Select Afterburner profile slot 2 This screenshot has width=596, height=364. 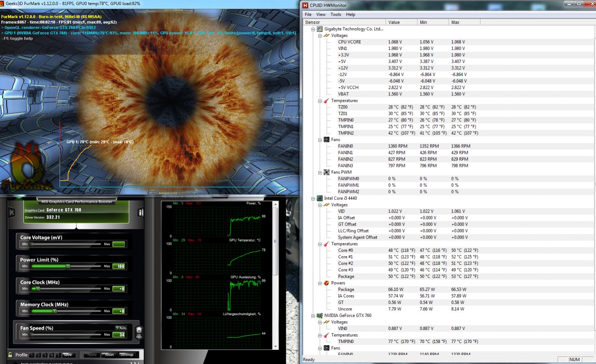click(39, 355)
